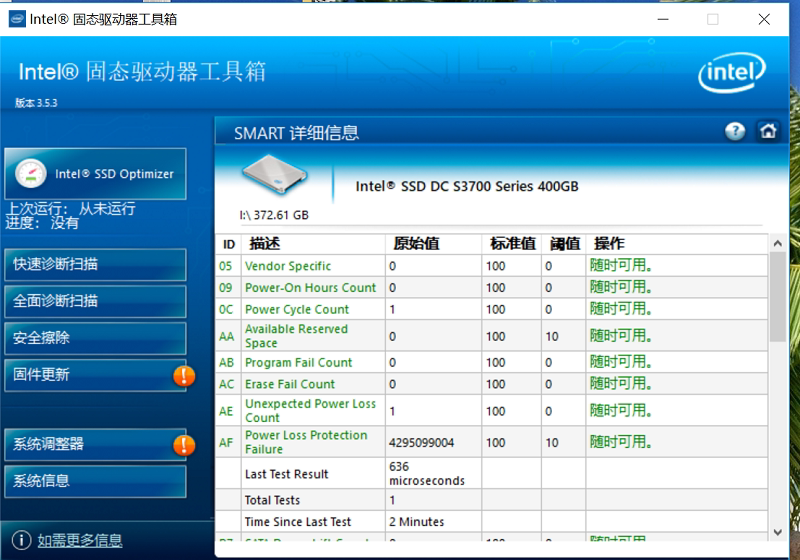Click the SSD drive image thumbnail
Screen dimensions: 800x560
(275, 174)
